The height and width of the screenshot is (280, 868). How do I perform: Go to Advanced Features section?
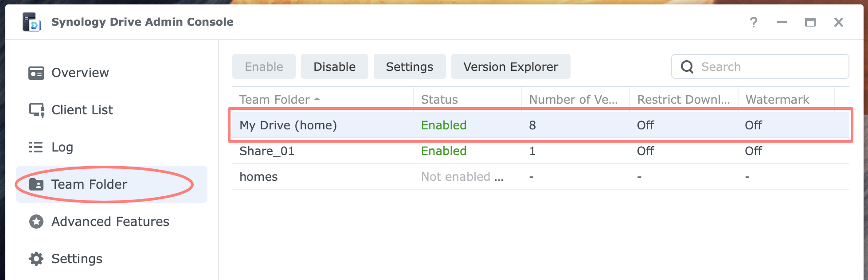[x=110, y=222]
